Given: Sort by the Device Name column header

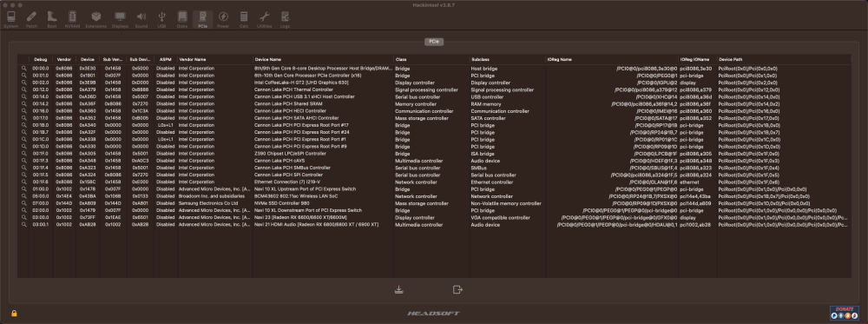Looking at the screenshot, I should click(x=323, y=59).
